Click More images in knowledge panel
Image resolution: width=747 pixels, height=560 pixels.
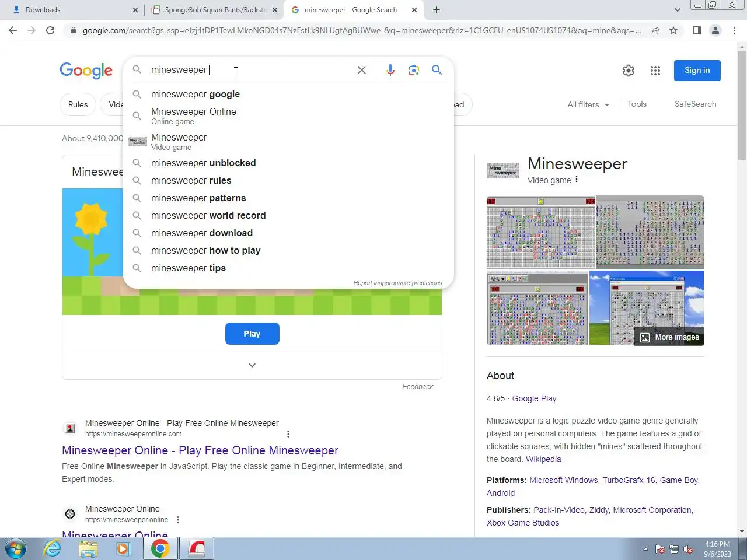click(x=669, y=337)
